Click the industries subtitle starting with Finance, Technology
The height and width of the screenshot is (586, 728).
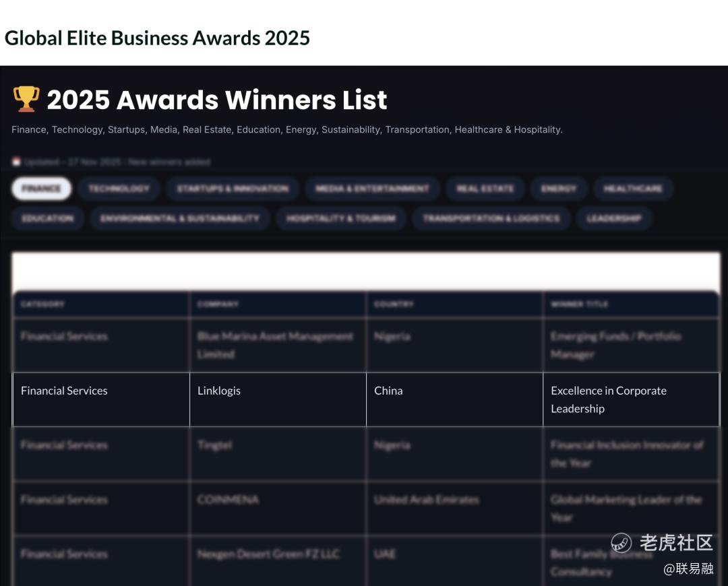(287, 129)
